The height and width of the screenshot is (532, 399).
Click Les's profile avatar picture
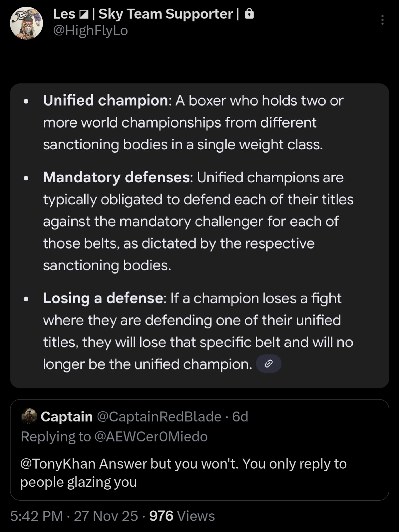[x=26, y=23]
